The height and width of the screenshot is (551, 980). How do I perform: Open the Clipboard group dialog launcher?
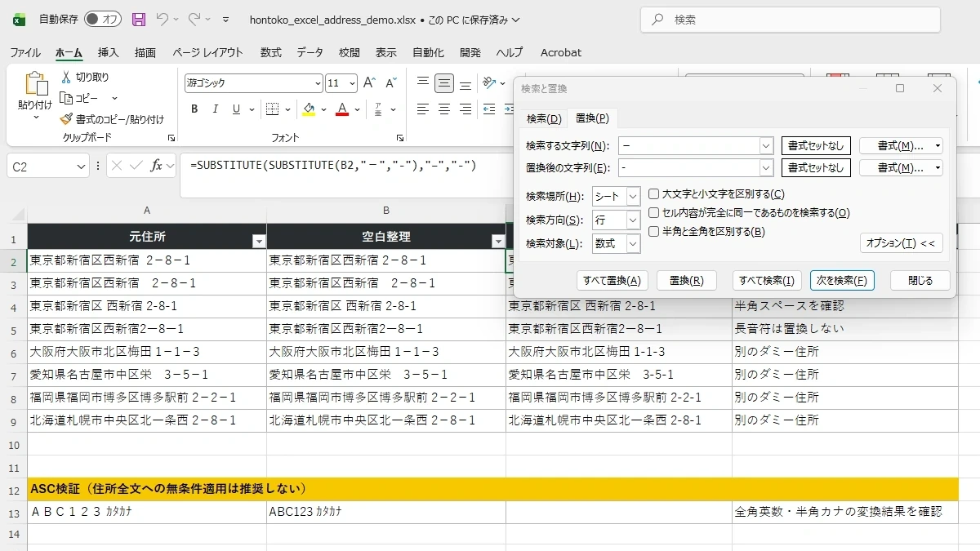coord(171,138)
